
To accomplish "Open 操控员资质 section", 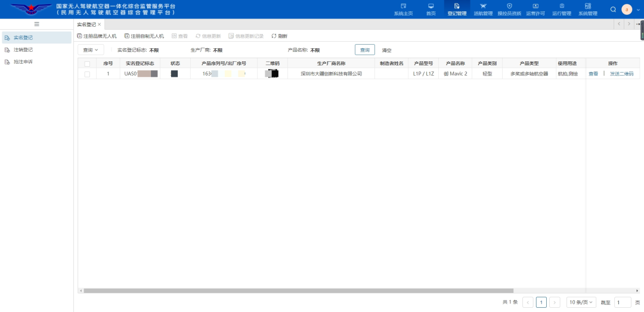I will click(x=509, y=10).
